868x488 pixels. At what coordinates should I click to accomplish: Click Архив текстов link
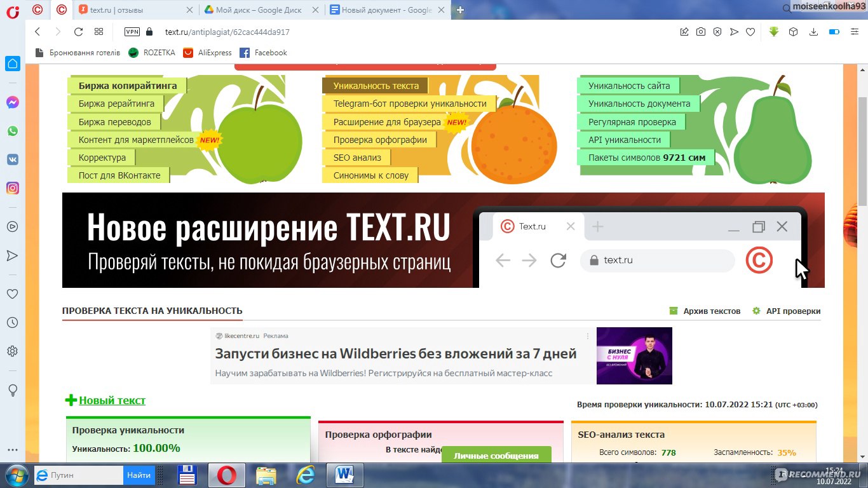click(705, 311)
